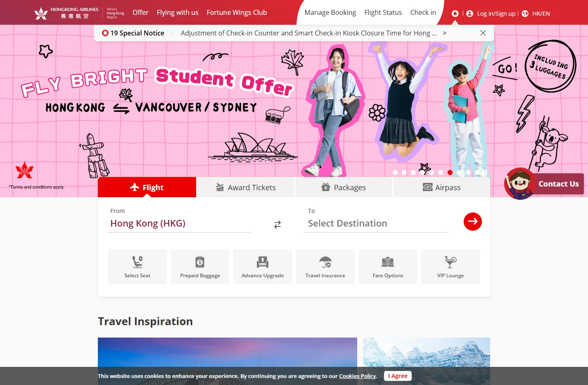Click the Advance Upgrade label

(x=263, y=276)
